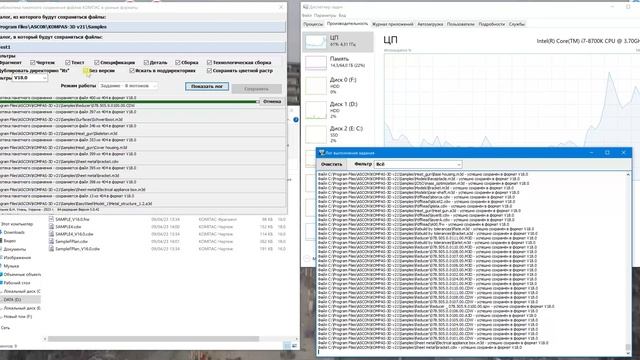Switch to the Автозагрузка tab

click(x=430, y=24)
